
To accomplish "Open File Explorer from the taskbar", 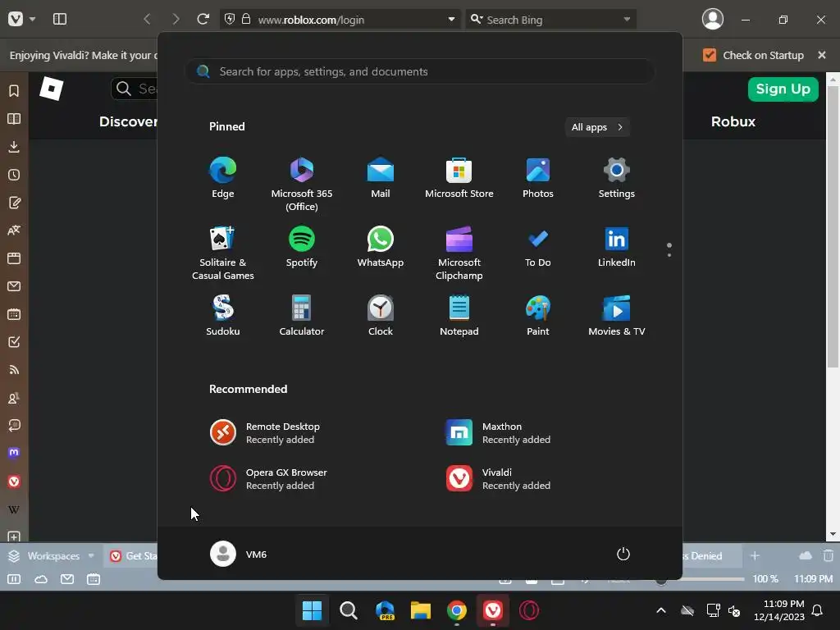I will [421, 610].
